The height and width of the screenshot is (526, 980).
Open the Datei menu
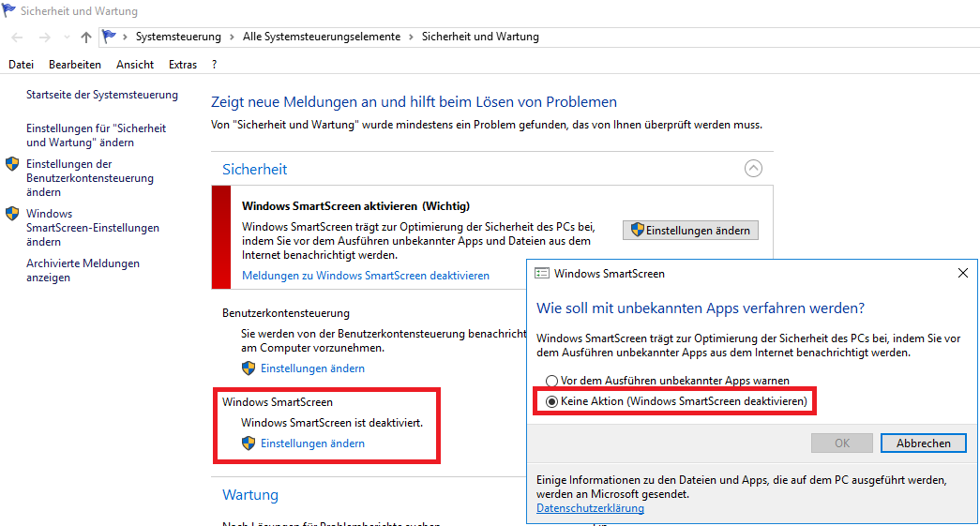click(21, 65)
